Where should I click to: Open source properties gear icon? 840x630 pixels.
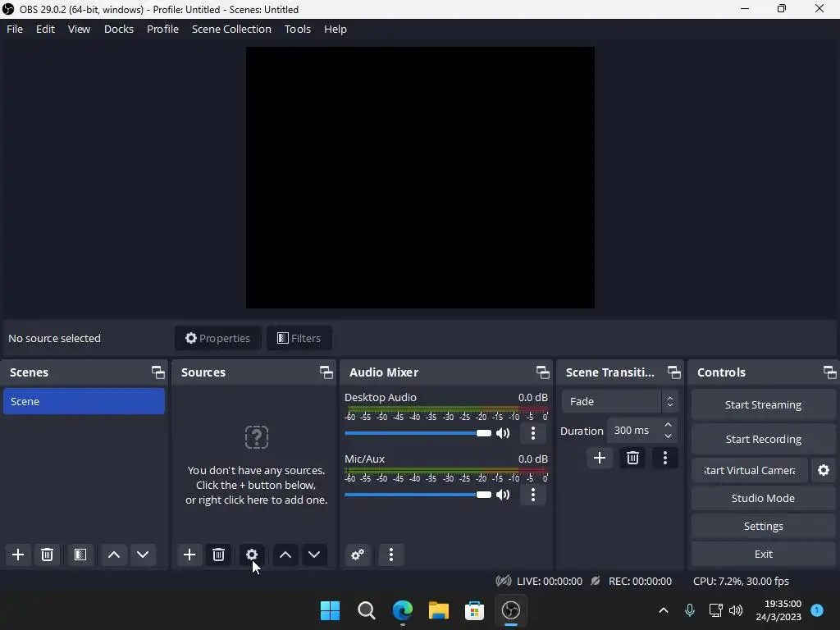pyautogui.click(x=252, y=555)
